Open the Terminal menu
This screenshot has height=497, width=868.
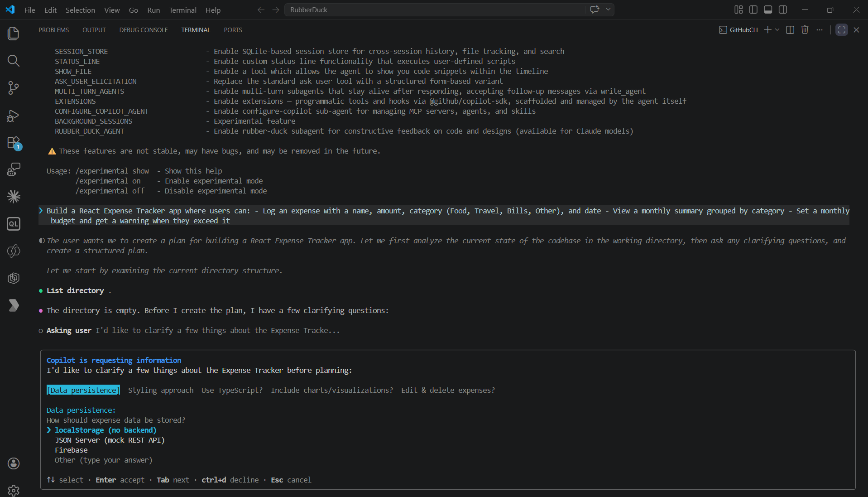182,10
